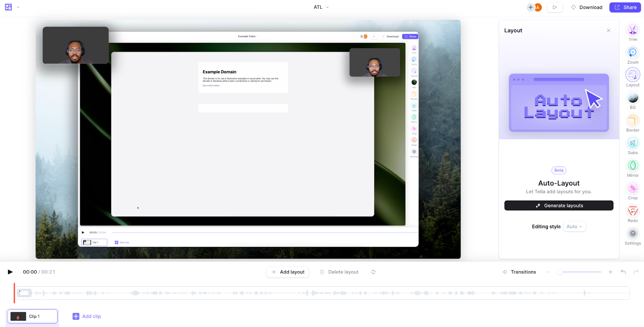Click the timeline zoom out minus icon
This screenshot has height=327, width=644.
[x=548, y=272]
